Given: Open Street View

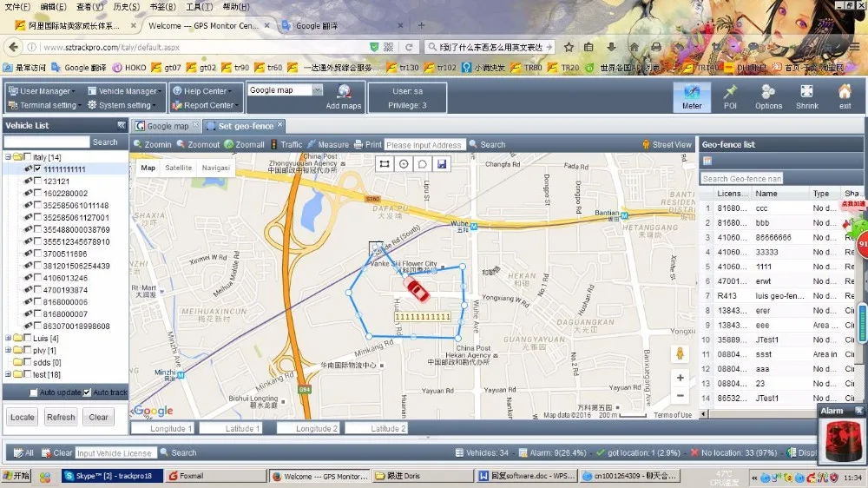Looking at the screenshot, I should [667, 144].
